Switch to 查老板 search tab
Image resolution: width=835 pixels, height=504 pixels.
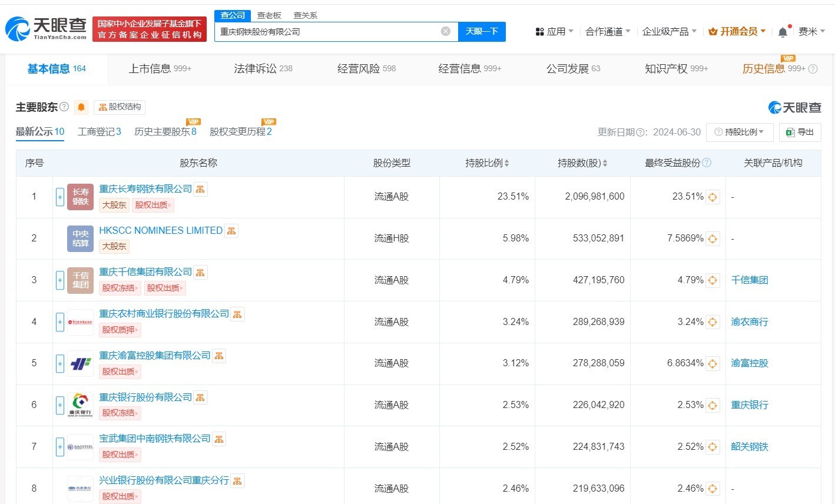click(269, 15)
